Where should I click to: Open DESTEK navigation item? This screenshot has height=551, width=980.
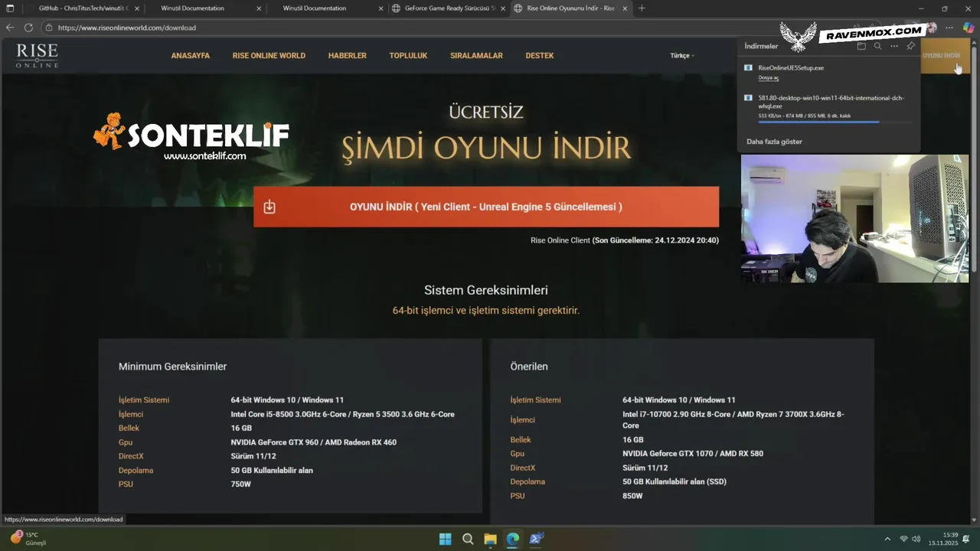click(539, 55)
